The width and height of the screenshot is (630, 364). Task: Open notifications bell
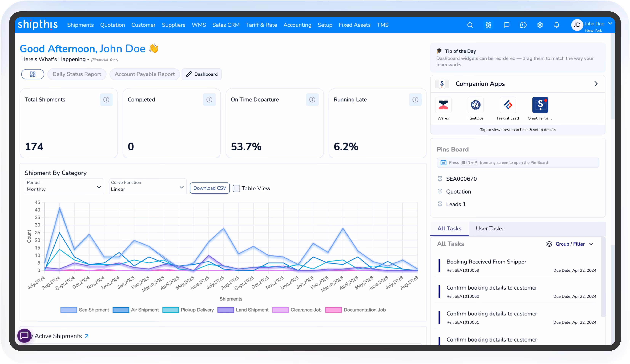coord(556,25)
